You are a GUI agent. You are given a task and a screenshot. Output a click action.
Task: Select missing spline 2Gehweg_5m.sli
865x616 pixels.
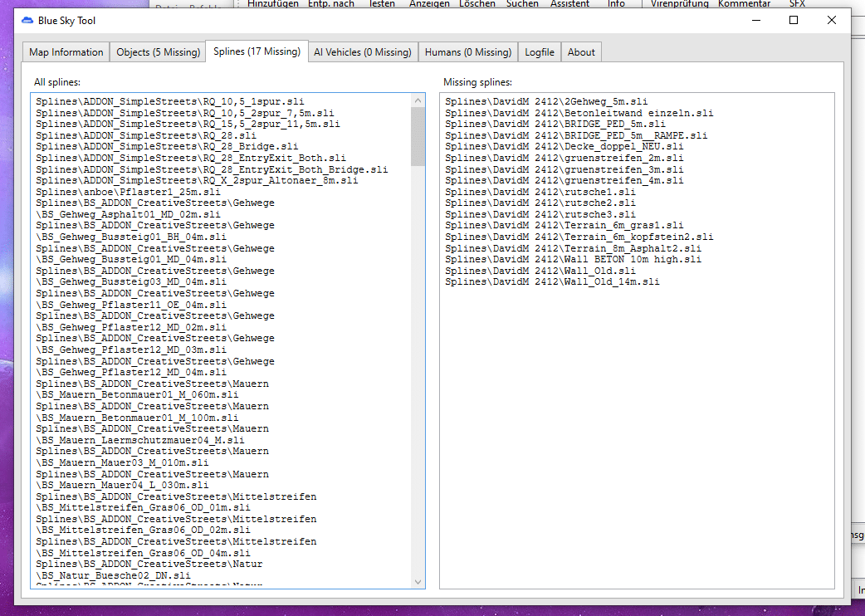[x=546, y=101]
